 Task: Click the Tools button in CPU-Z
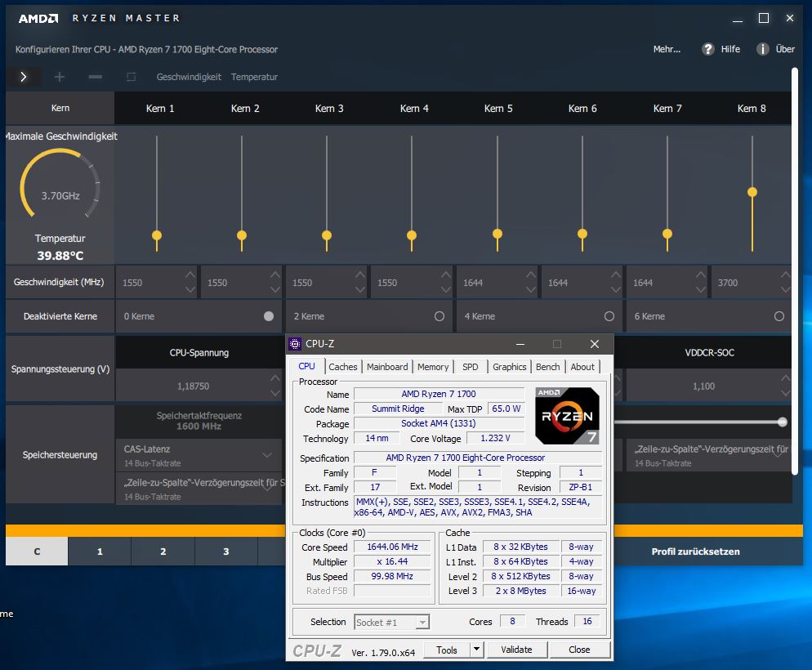446,650
